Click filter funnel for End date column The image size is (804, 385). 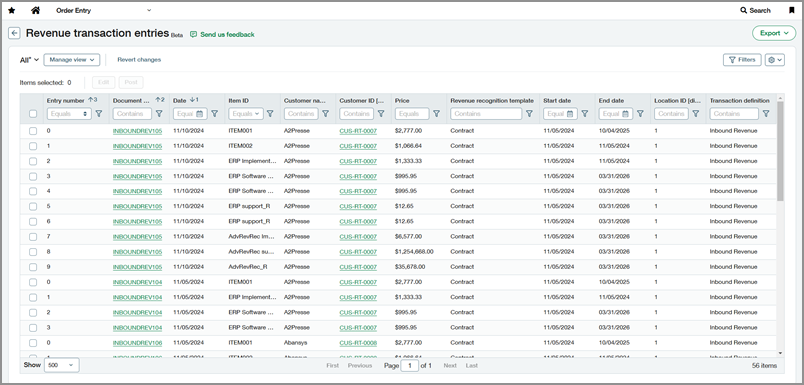640,114
